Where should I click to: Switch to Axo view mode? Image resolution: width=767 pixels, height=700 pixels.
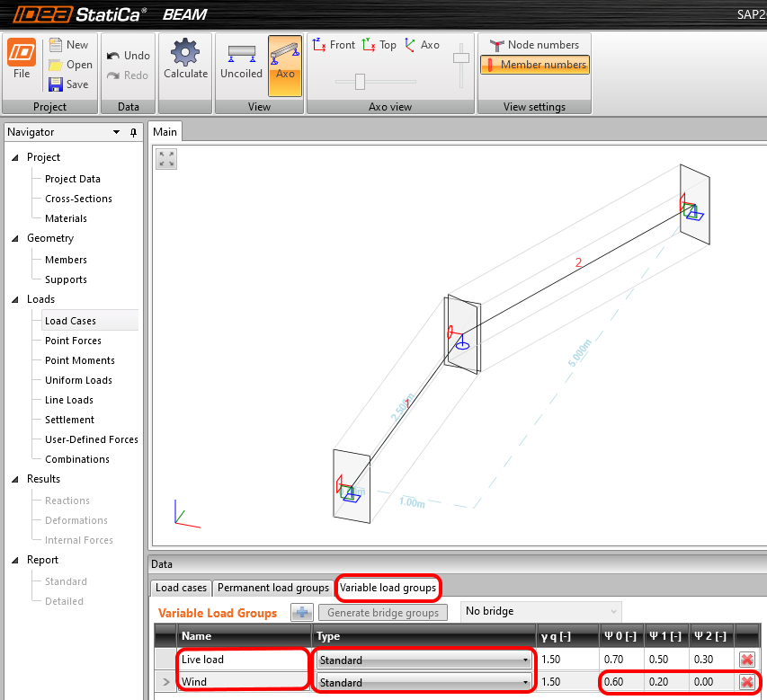pyautogui.click(x=285, y=63)
